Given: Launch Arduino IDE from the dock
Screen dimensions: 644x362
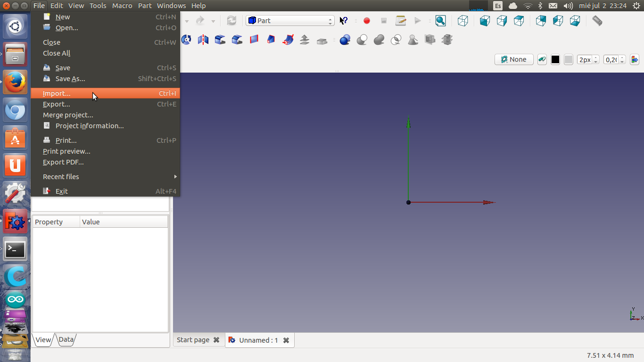Looking at the screenshot, I should [x=15, y=299].
